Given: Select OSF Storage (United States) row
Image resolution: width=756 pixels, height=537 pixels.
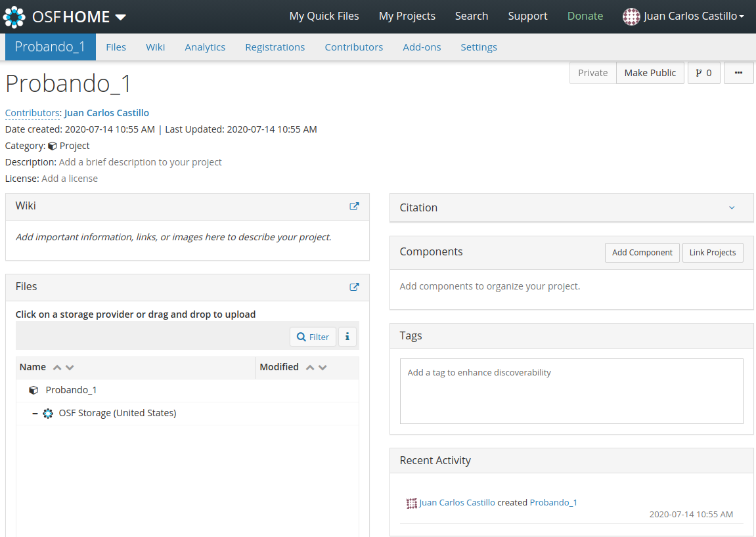Looking at the screenshot, I should [187, 413].
